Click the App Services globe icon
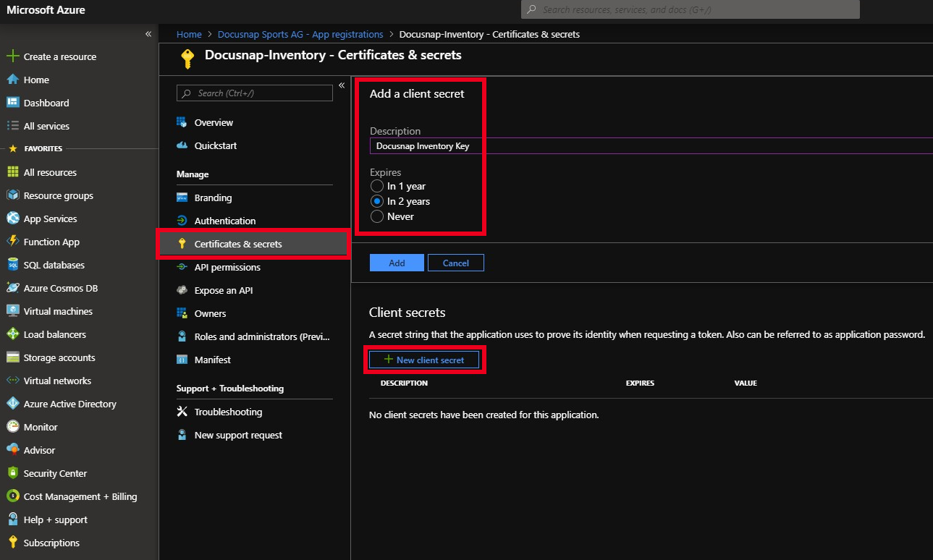Viewport: 933px width, 560px height. [12, 219]
